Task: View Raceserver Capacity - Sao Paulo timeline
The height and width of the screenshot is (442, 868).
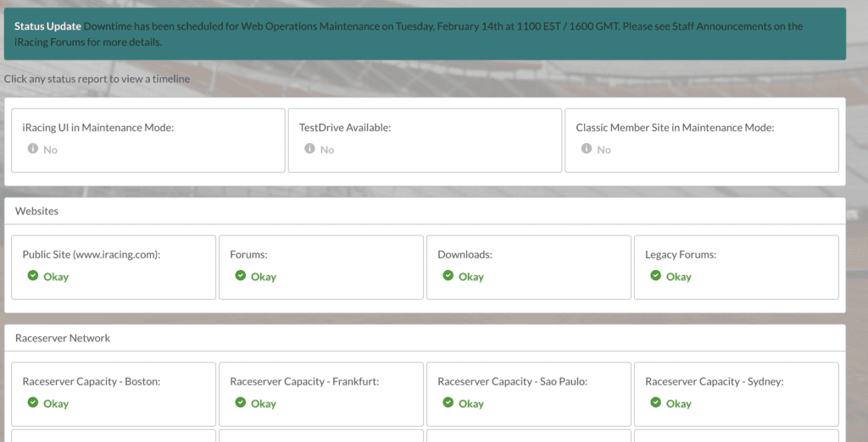Action: point(529,395)
